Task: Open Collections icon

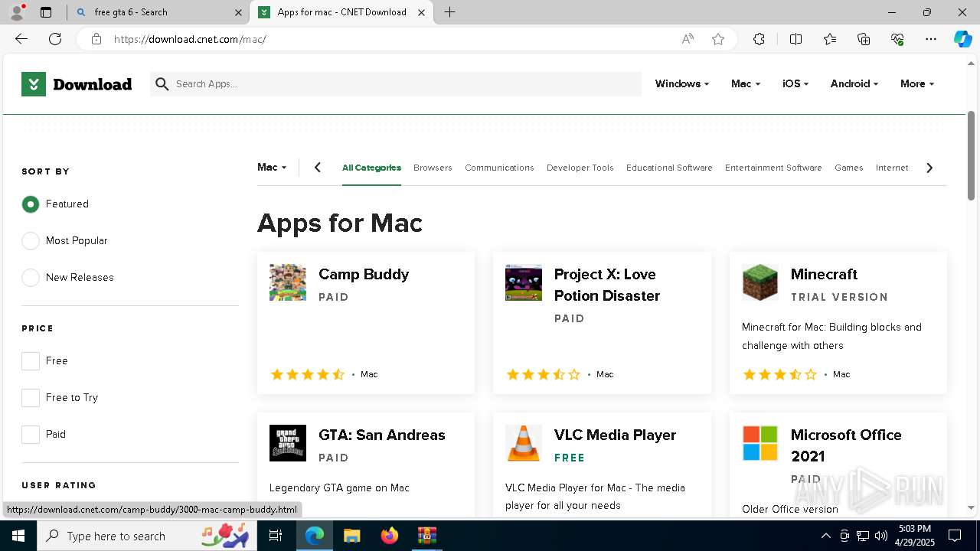Action: point(864,39)
